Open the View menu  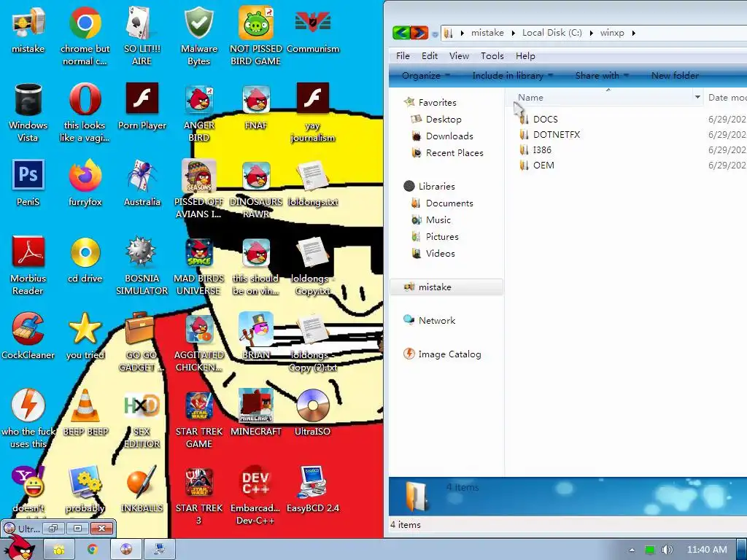(459, 55)
